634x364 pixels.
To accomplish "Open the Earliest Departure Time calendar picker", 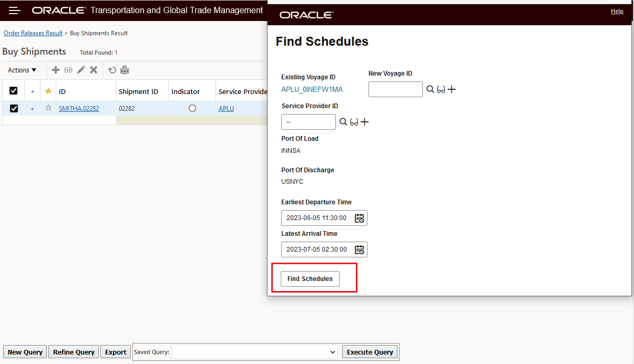I will pos(360,218).
